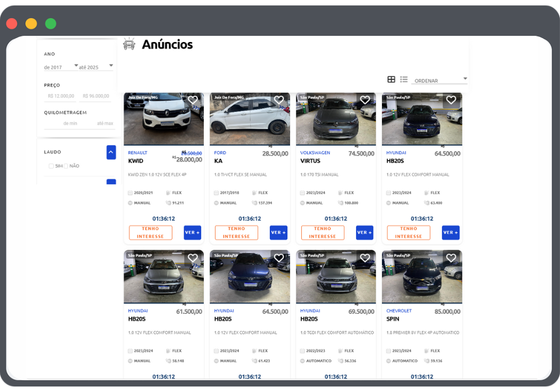Open the ORDENAR sort dropdown
Image resolution: width=560 pixels, height=392 pixels.
click(x=439, y=81)
